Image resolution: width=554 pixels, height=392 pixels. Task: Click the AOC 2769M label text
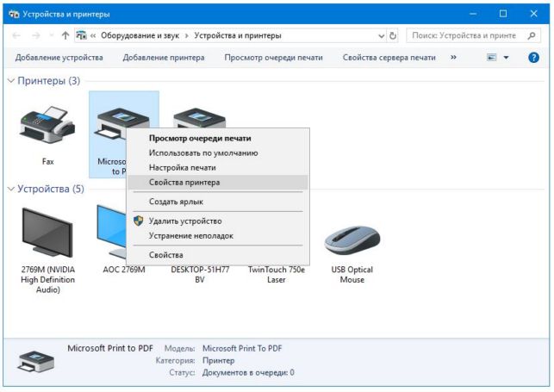click(124, 270)
